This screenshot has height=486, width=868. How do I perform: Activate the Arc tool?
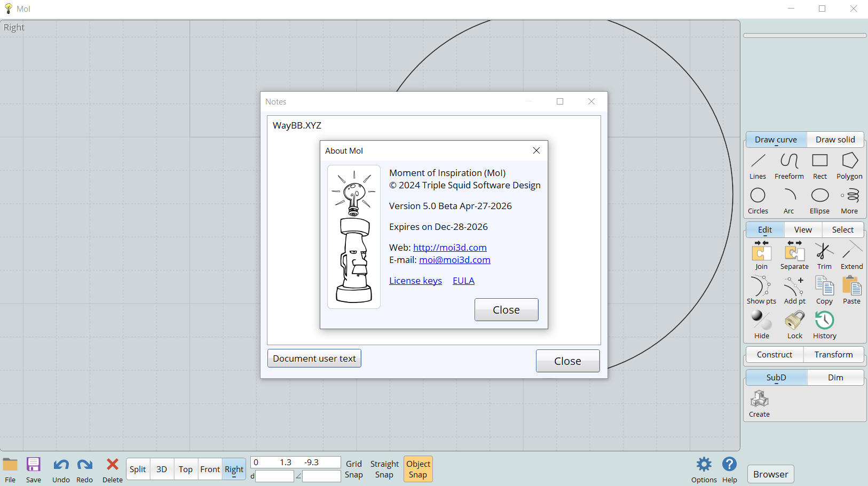coord(789,201)
